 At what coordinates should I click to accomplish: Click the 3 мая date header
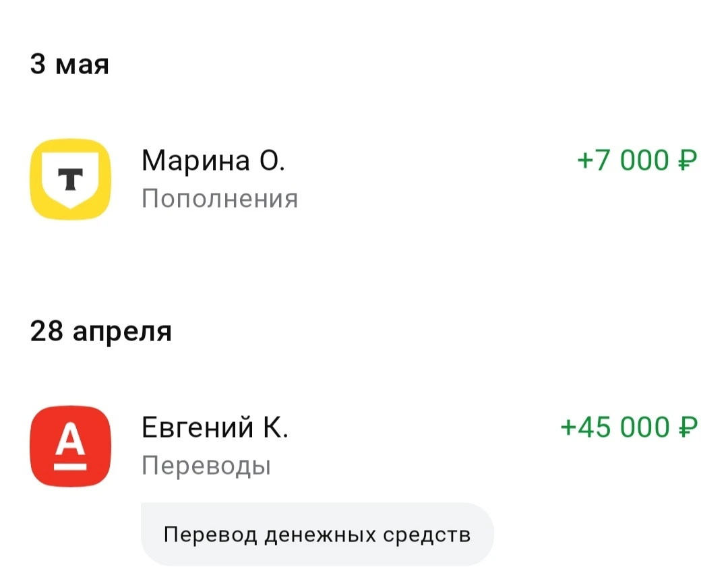tap(69, 65)
